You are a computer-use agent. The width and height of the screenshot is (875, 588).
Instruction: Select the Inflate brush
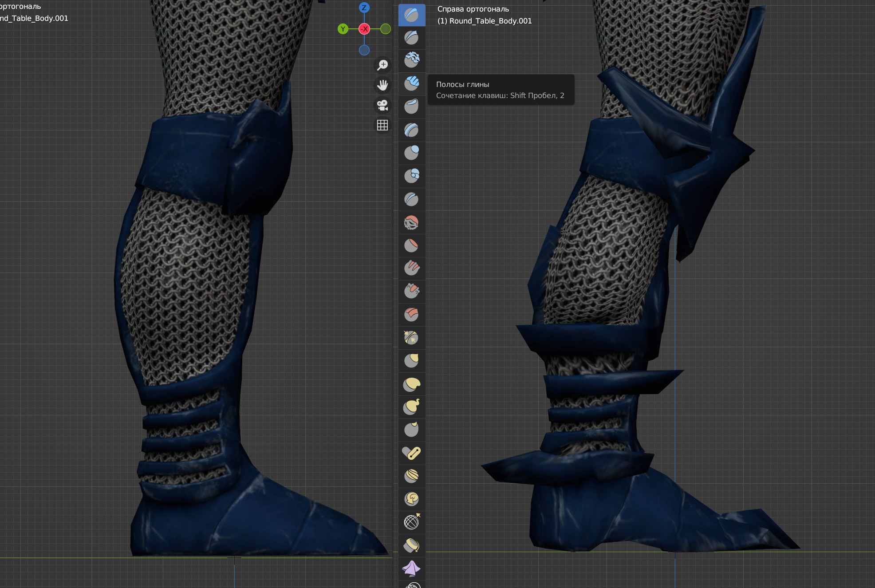411,153
